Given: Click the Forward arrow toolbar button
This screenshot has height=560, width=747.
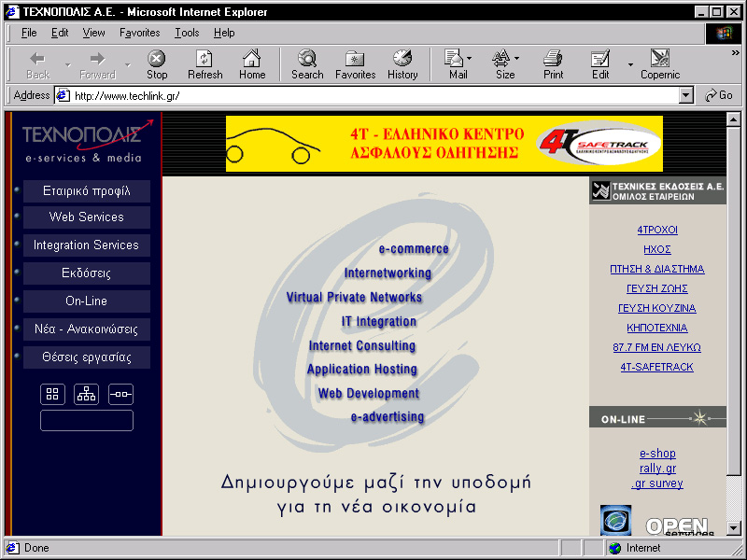Looking at the screenshot, I should [98, 64].
